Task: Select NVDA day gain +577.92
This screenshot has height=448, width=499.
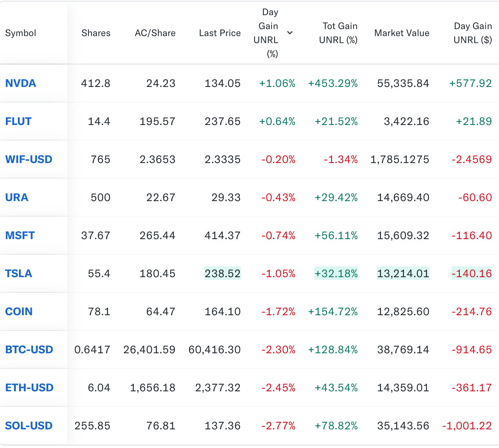Action: [x=471, y=83]
